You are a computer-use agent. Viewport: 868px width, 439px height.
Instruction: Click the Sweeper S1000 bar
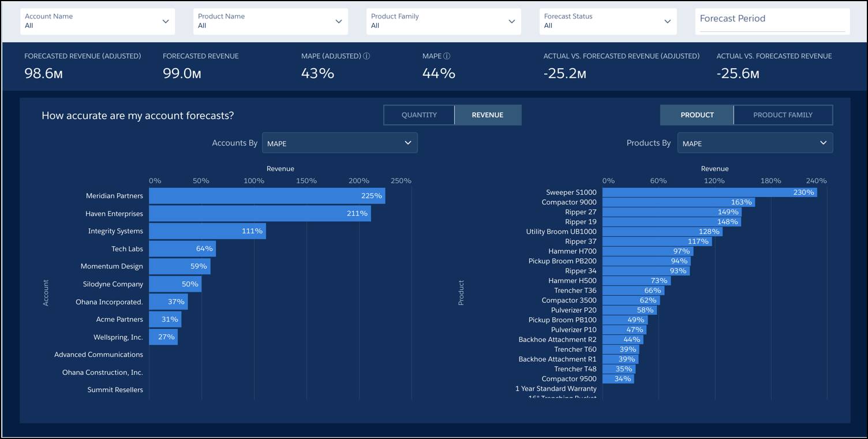click(x=710, y=192)
